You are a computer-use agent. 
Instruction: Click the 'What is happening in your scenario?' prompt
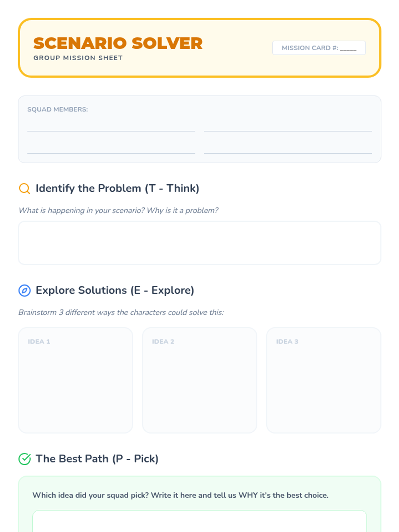click(118, 210)
